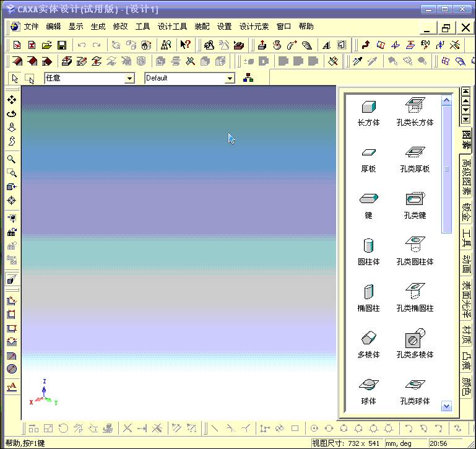Open the 任意 selection filter dropdown

129,79
